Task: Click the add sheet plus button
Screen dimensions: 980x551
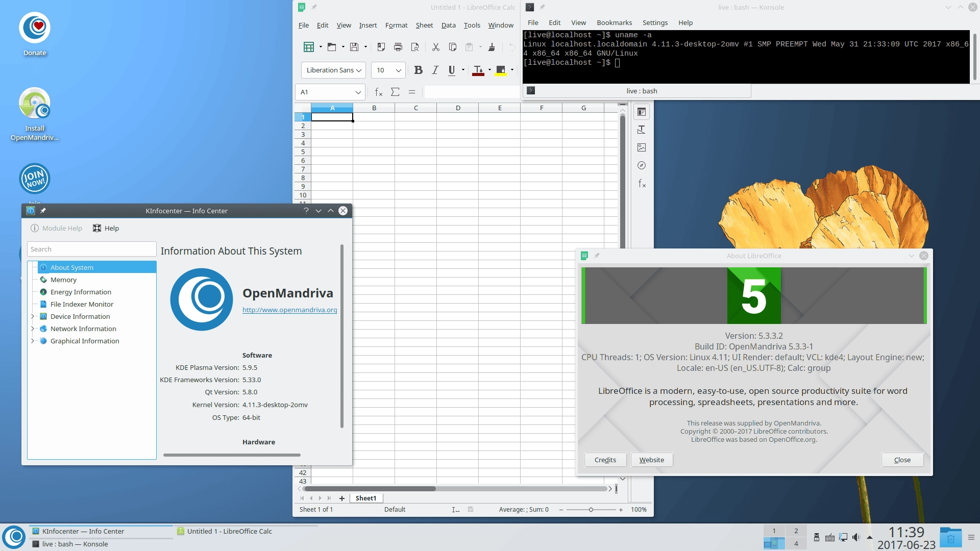Action: pos(342,498)
